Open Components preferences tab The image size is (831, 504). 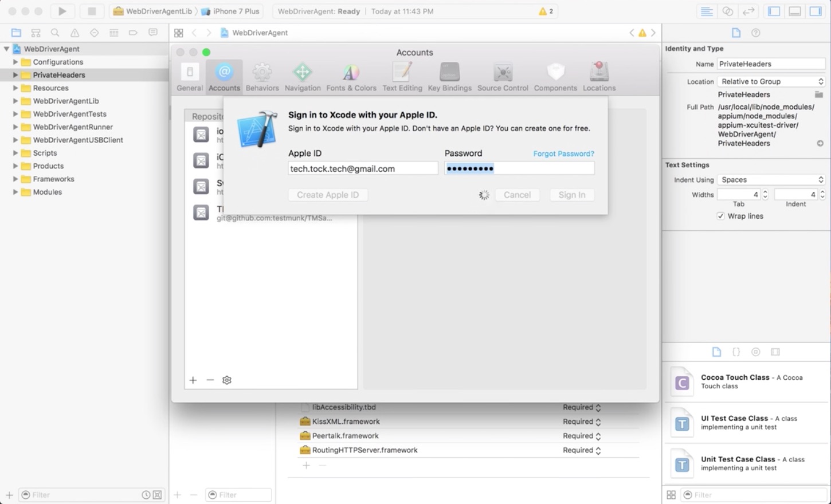pyautogui.click(x=555, y=77)
